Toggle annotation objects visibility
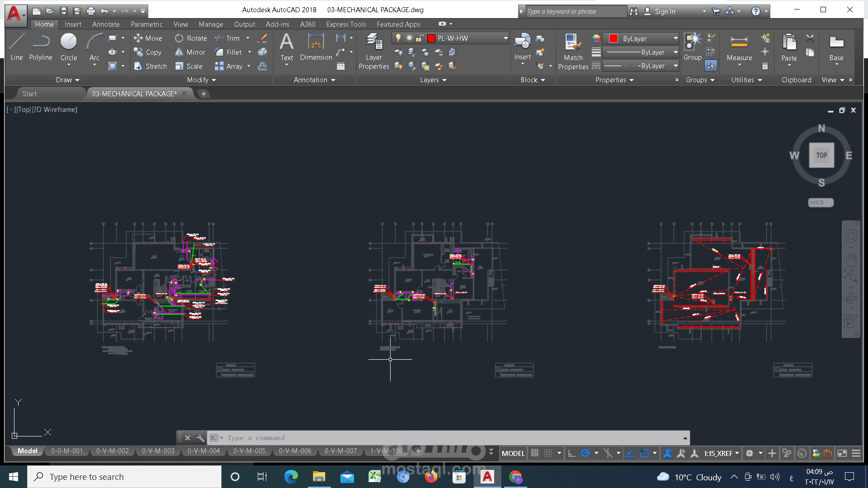Viewport: 868px width, 488px height. tap(667, 453)
